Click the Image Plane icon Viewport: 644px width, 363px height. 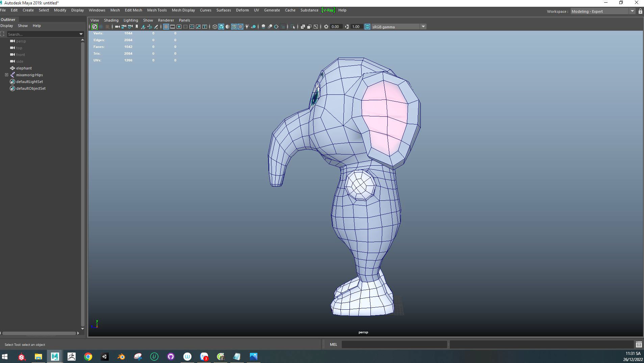[x=143, y=27]
